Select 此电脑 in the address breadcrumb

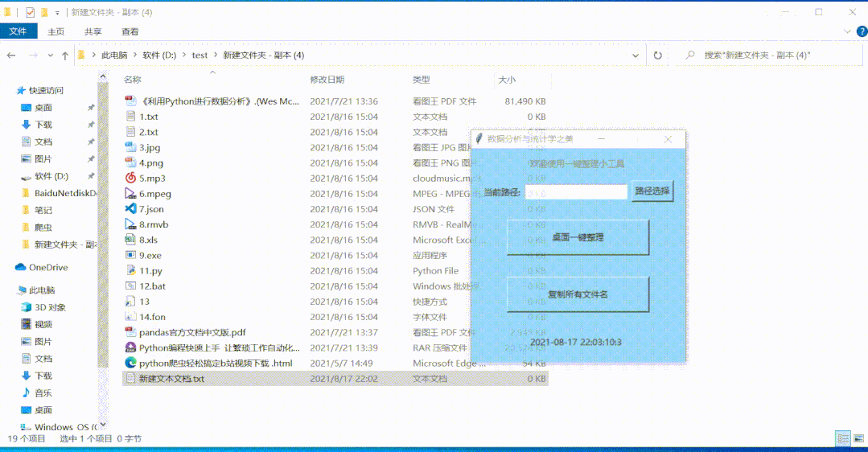click(x=114, y=55)
